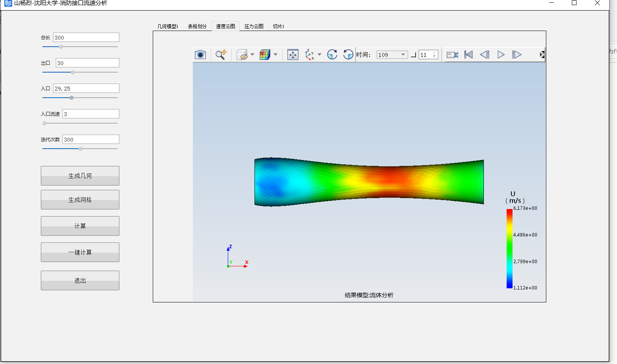Start calculation with 计算 button
The width and height of the screenshot is (617, 364).
(x=80, y=226)
